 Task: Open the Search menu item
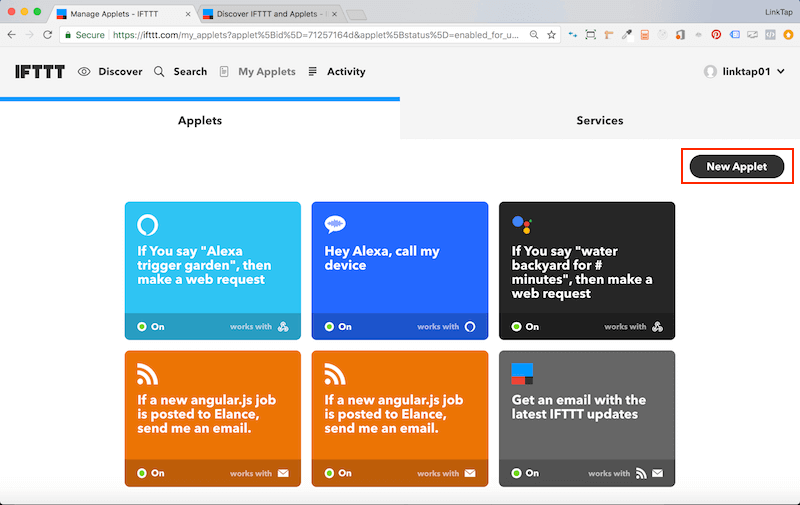[190, 71]
